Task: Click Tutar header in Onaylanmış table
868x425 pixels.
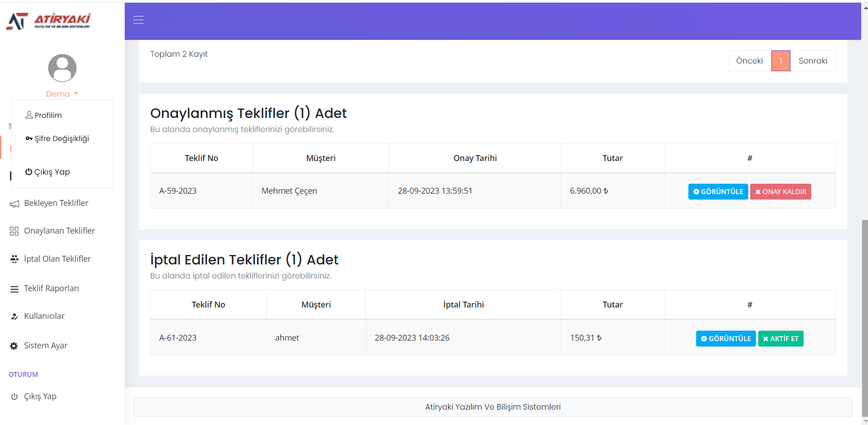Action: click(x=613, y=158)
